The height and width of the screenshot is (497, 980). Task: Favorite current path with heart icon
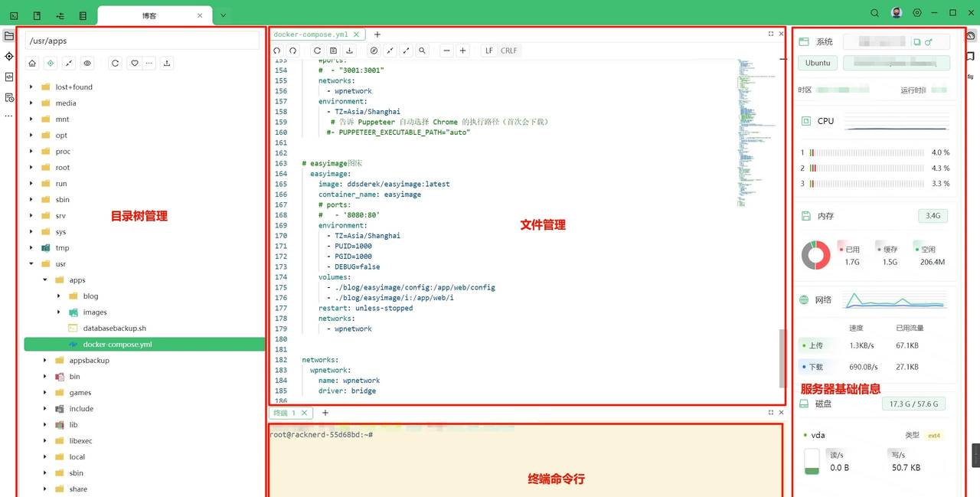point(135,64)
